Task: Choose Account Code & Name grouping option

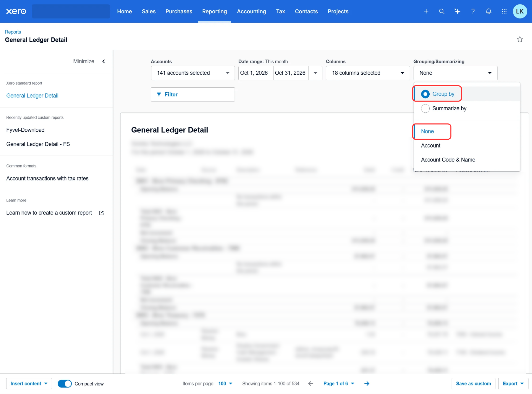Action: [467, 160]
